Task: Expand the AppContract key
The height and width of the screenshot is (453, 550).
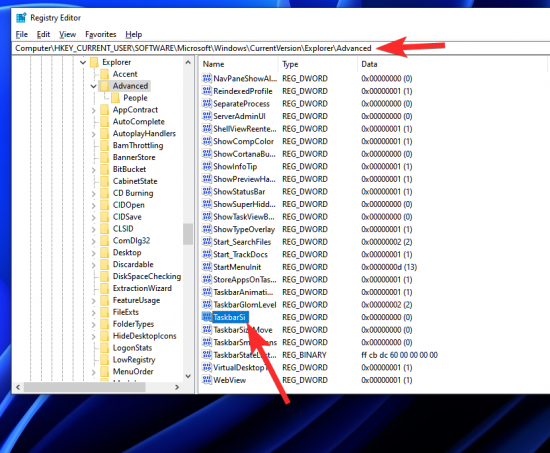Action: click(x=93, y=110)
